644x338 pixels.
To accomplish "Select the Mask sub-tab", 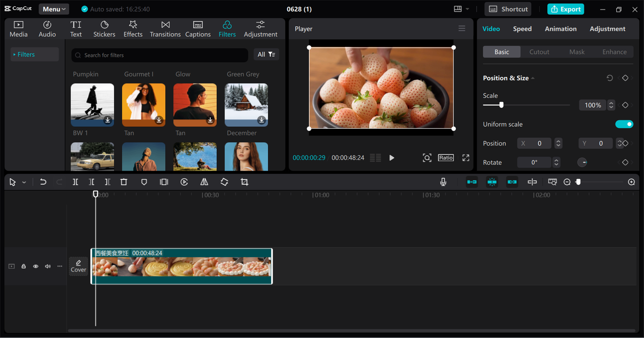I will point(577,52).
